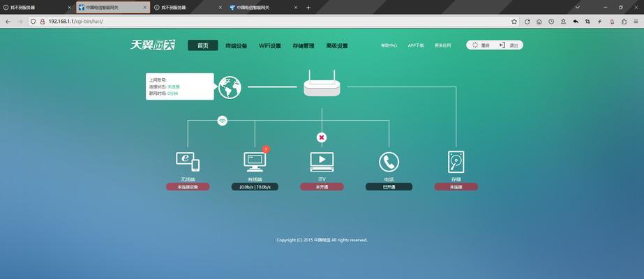The image size is (644, 279).
Task: Open the 电话 phone icon
Action: pyautogui.click(x=389, y=162)
